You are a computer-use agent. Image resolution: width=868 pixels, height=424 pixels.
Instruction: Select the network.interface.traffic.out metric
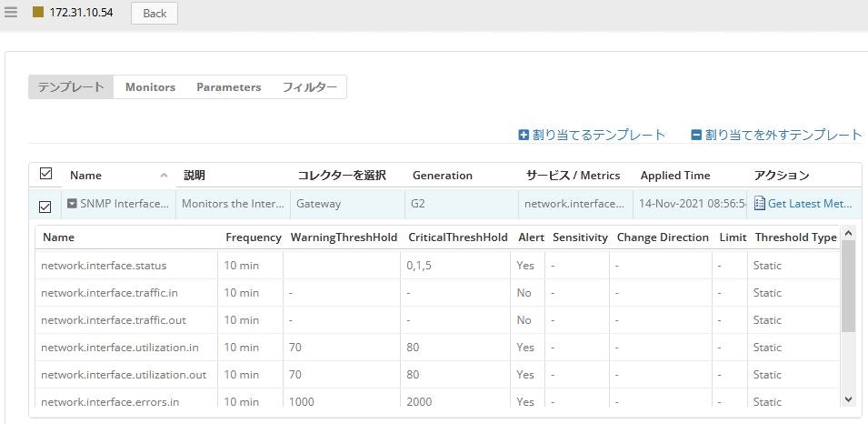point(114,319)
